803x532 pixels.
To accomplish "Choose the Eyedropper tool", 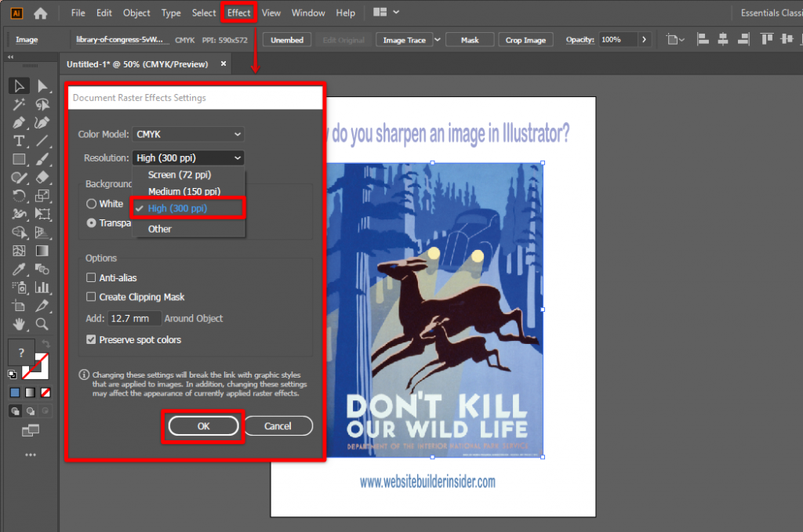I will pos(17,268).
